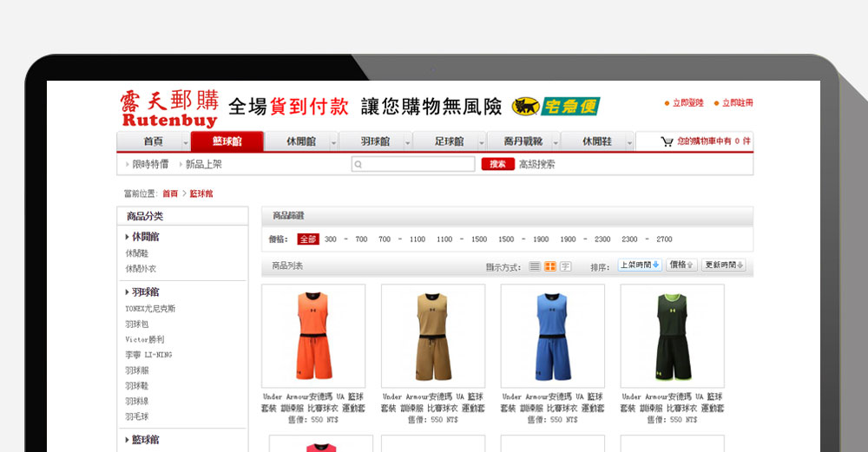Image resolution: width=868 pixels, height=452 pixels.
Task: Click 籃球館 in the breadcrumb
Action: [x=201, y=193]
